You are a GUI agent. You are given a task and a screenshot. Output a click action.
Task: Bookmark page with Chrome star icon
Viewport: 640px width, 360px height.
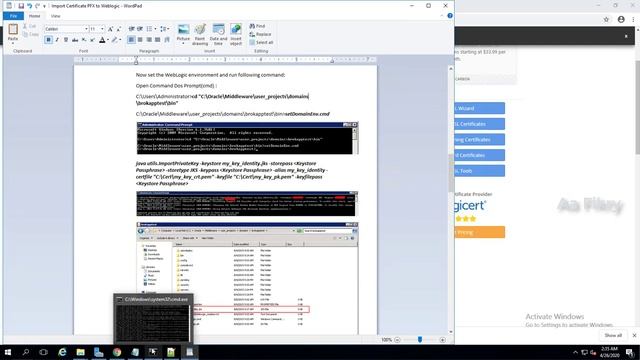(x=606, y=19)
